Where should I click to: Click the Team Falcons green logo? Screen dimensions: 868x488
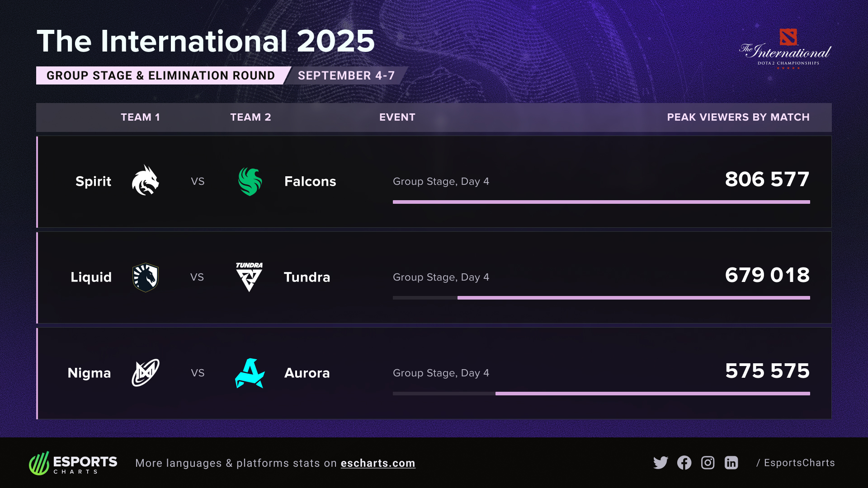[250, 181]
